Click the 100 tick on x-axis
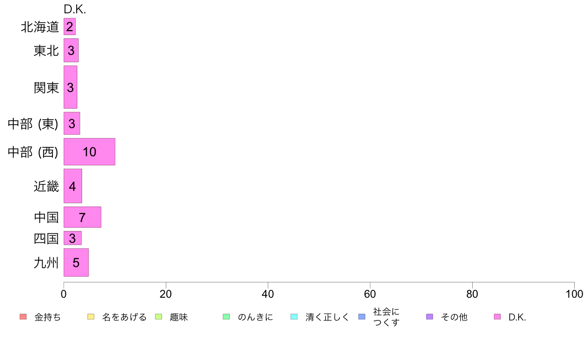This screenshot has width=588, height=364. (x=574, y=294)
